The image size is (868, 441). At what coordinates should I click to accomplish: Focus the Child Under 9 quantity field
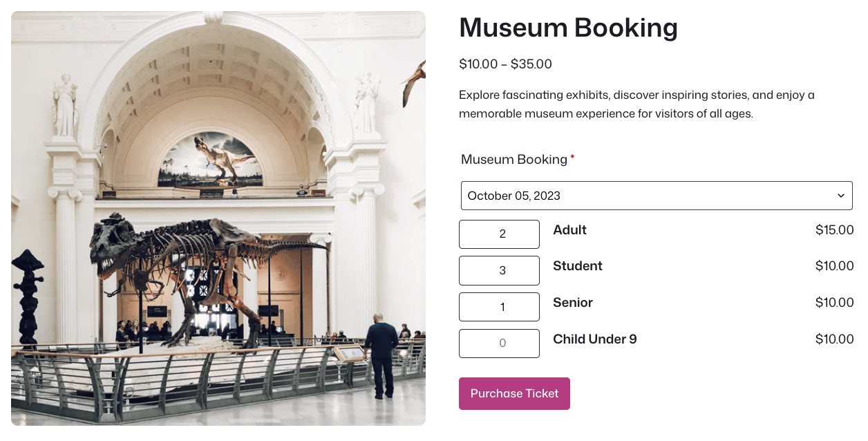(499, 344)
